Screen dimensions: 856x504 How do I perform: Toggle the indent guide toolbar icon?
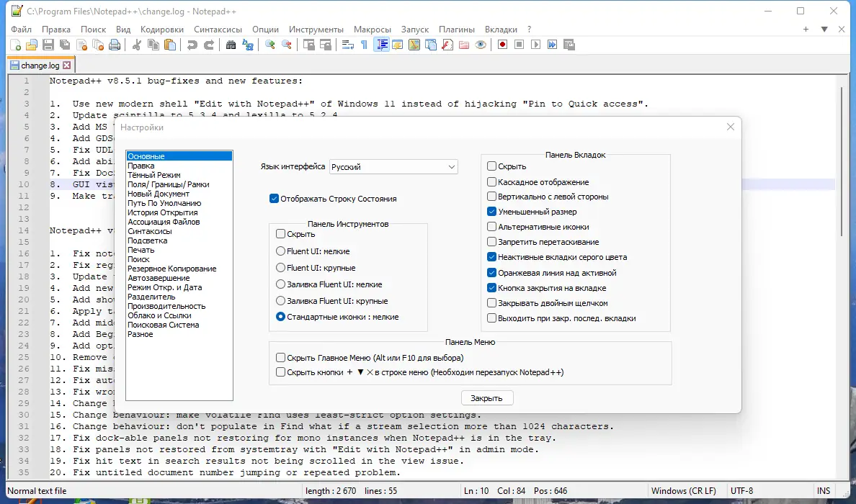point(382,45)
